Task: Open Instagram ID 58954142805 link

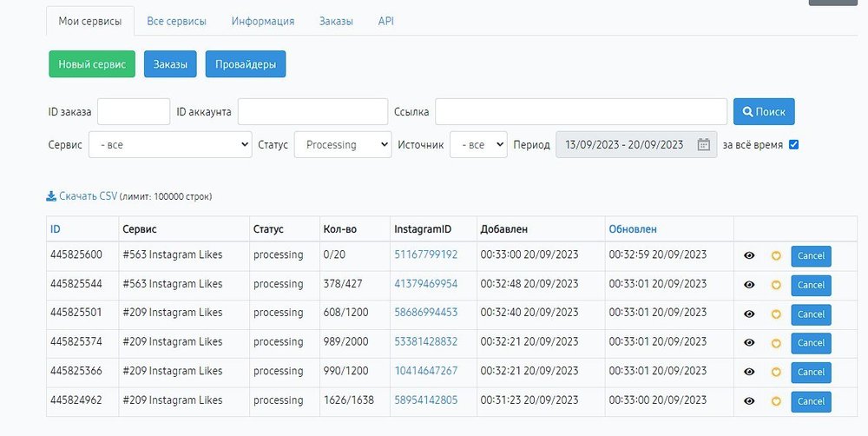Action: [x=425, y=400]
